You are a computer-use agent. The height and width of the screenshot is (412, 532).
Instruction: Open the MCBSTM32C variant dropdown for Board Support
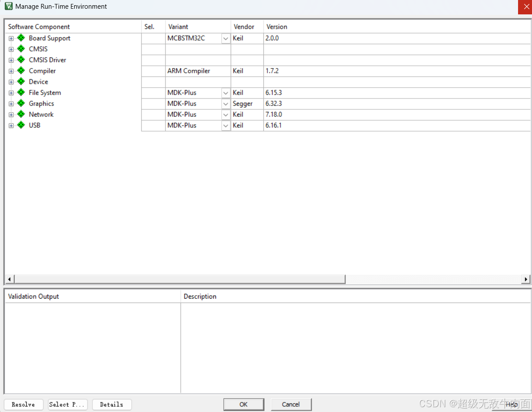[225, 38]
